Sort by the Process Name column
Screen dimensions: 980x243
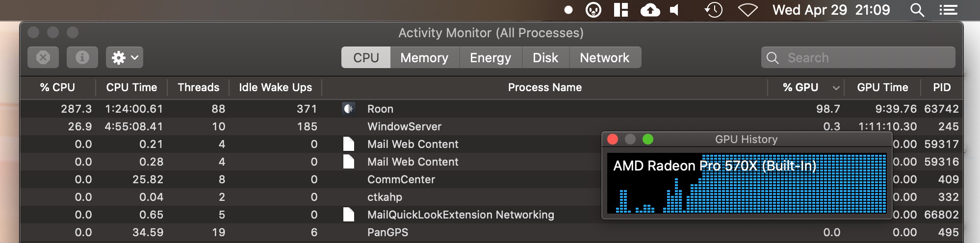544,88
